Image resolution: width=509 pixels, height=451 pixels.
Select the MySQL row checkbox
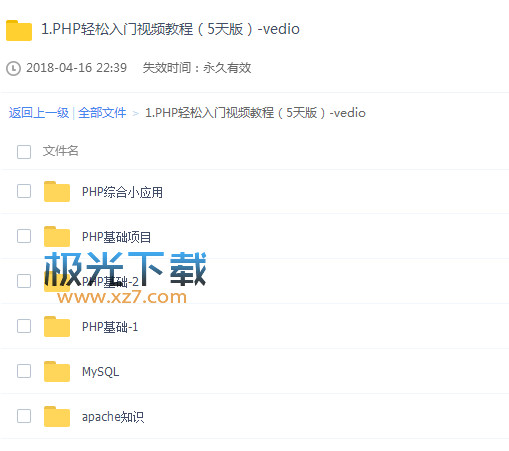click(x=24, y=371)
